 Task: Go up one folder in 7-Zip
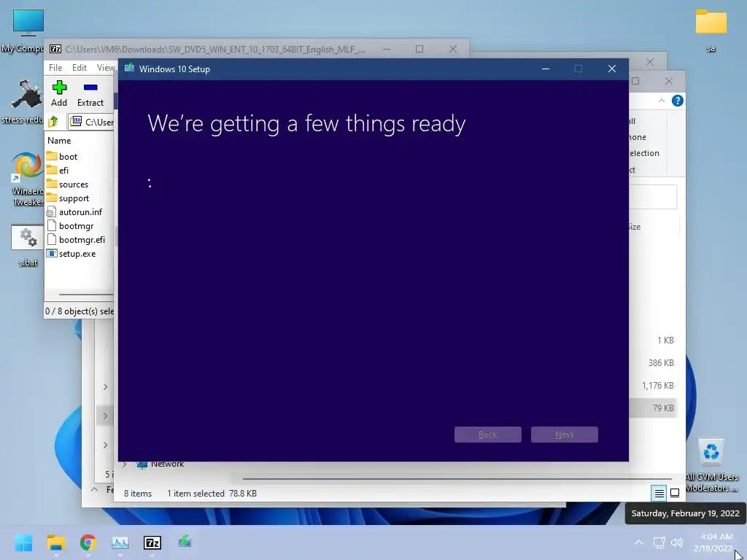(53, 122)
